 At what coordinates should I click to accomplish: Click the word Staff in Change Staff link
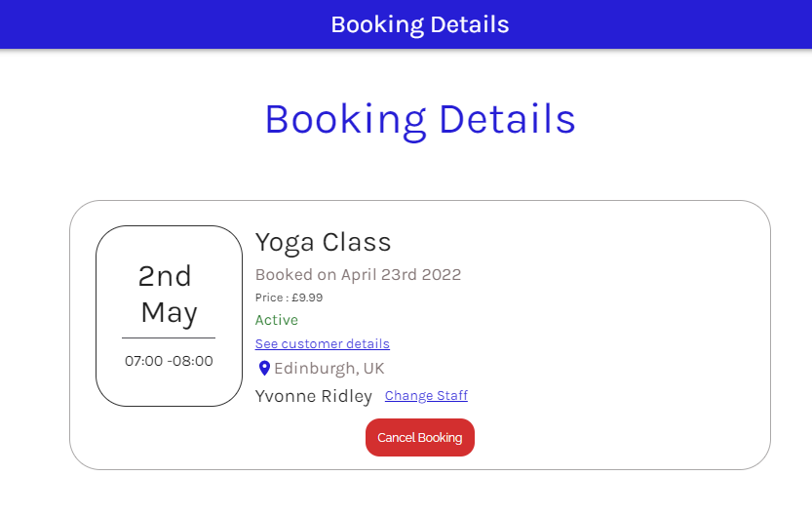tap(450, 396)
